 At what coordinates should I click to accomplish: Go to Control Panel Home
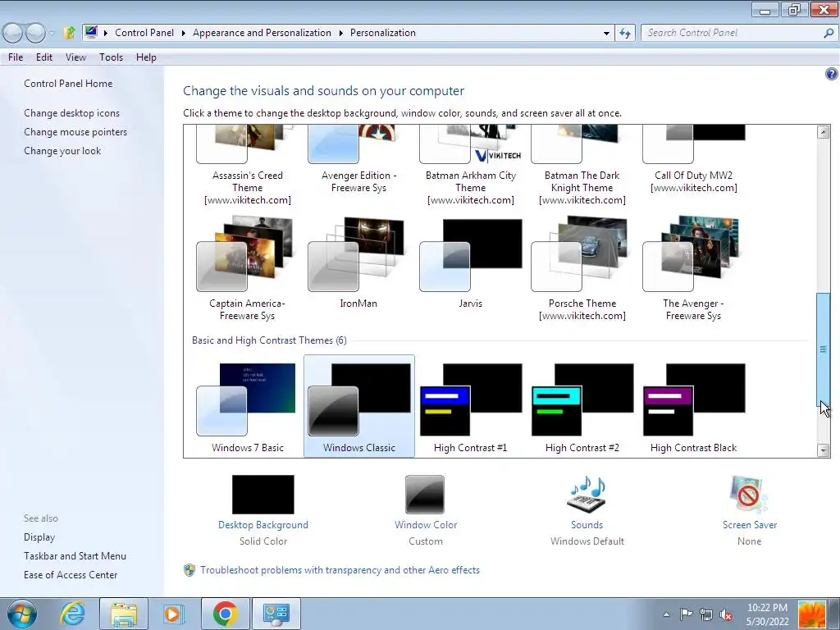pos(68,84)
